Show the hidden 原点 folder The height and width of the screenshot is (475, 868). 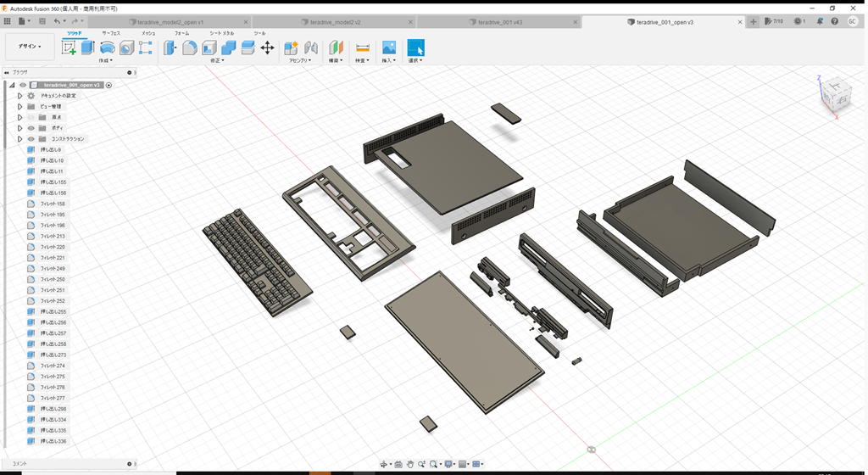pyautogui.click(x=31, y=117)
